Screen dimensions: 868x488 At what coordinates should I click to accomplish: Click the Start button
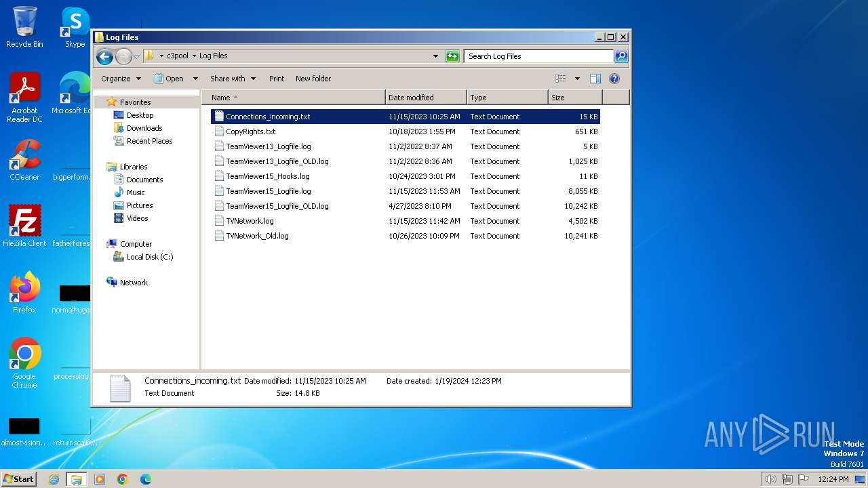pyautogui.click(x=18, y=479)
